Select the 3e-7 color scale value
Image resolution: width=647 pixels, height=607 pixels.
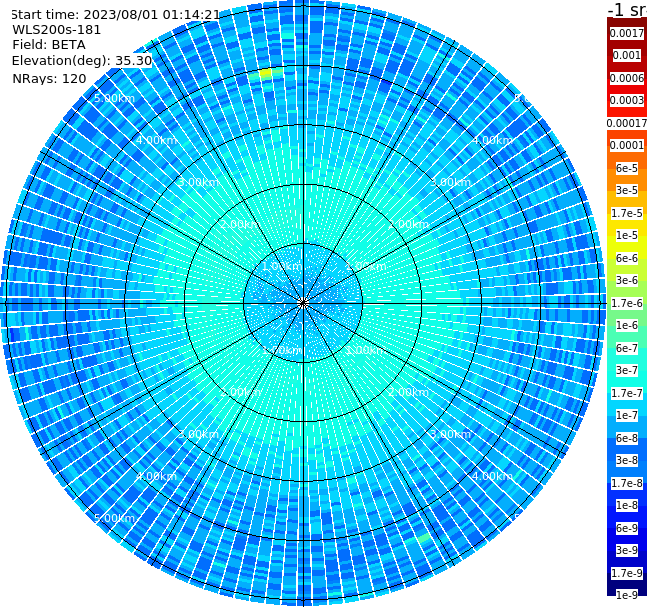pos(627,370)
